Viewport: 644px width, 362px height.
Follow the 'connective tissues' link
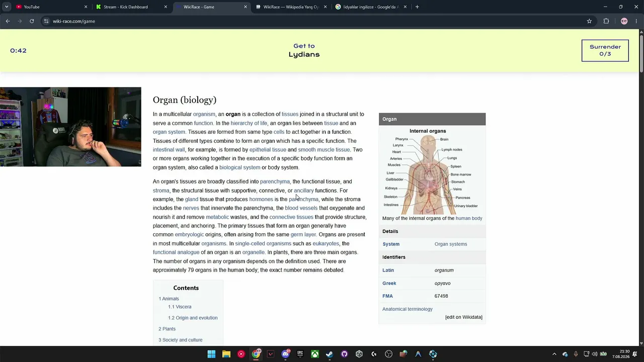point(291,217)
